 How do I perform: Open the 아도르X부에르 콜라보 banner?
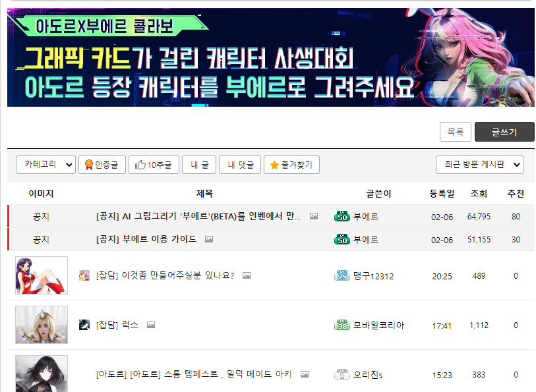tap(271, 57)
